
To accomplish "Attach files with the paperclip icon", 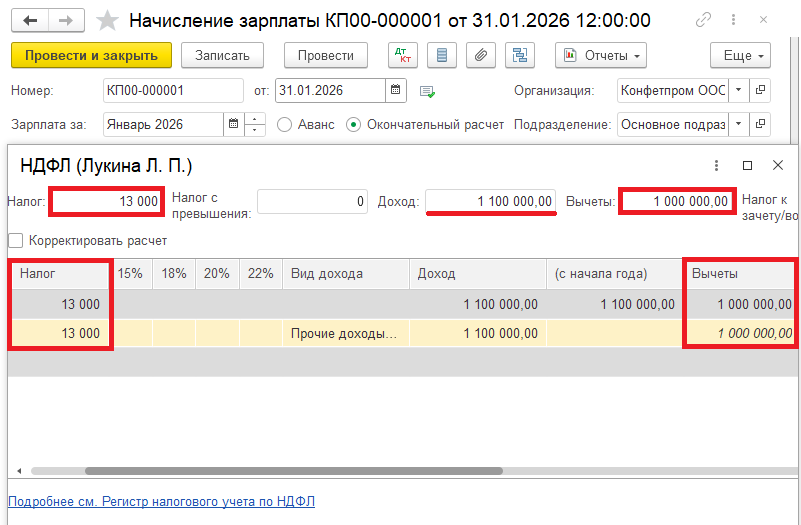I will tap(481, 55).
